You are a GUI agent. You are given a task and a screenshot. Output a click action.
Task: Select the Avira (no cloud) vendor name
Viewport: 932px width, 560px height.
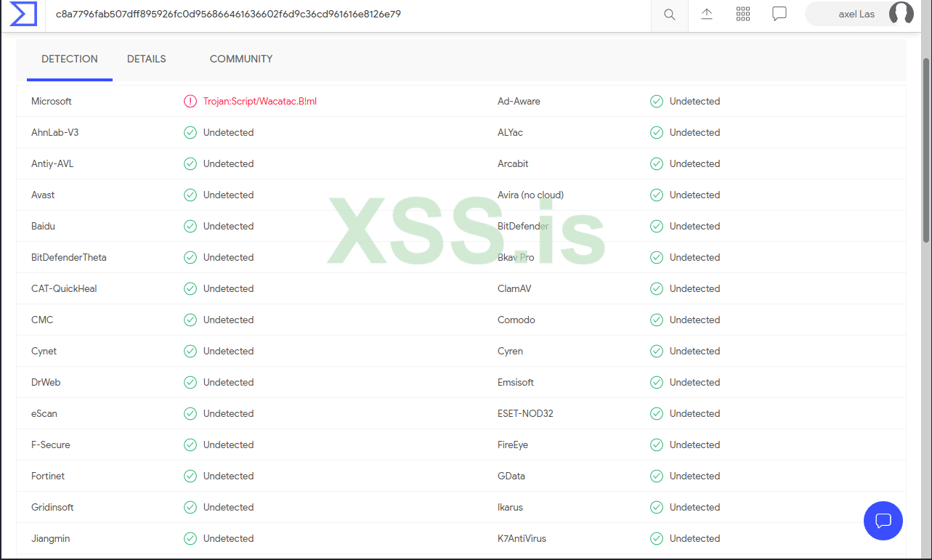coord(531,195)
